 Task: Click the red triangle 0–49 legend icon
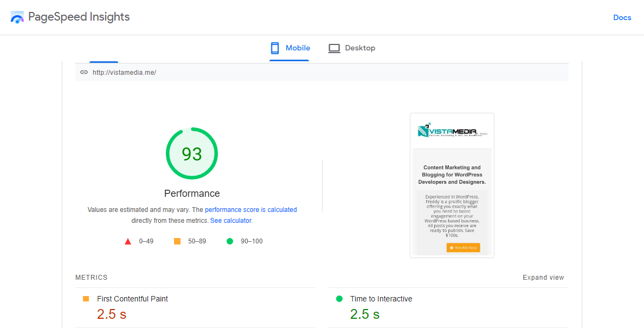128,241
